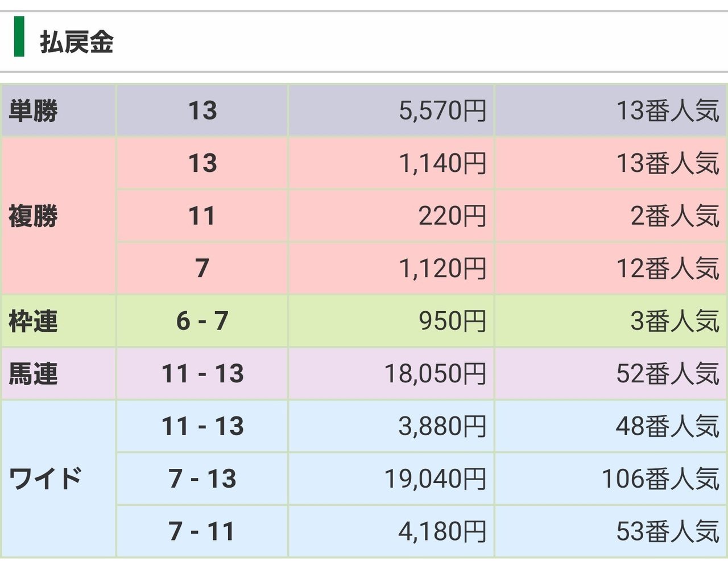Select the 枠連 row label
The width and height of the screenshot is (728, 561).
pyautogui.click(x=33, y=321)
